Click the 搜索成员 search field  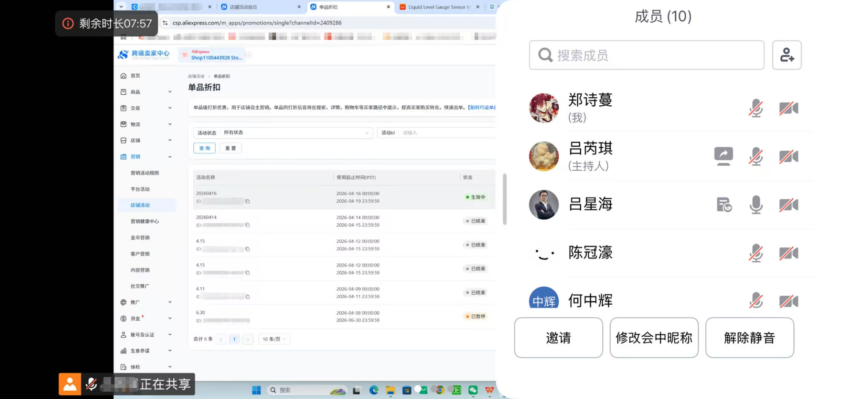[646, 55]
